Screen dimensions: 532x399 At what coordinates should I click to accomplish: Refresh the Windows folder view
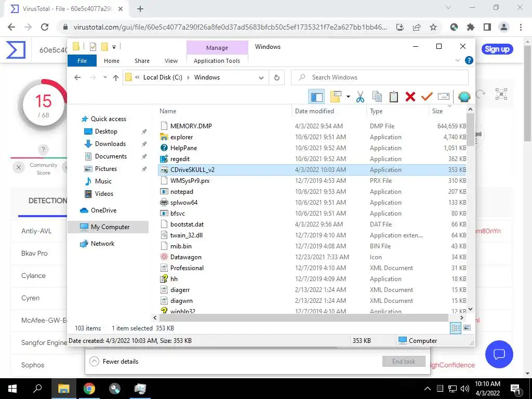point(277,78)
